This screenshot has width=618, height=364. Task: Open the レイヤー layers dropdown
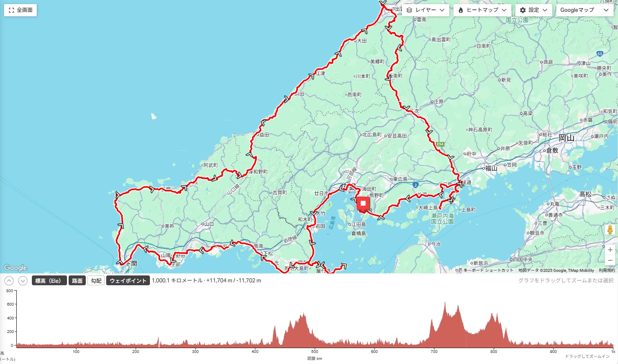425,10
